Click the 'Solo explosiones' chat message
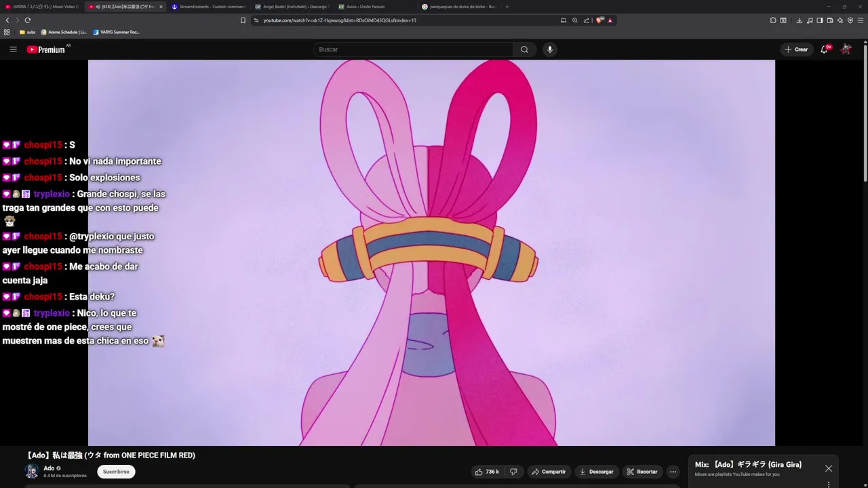The image size is (868, 488). 104,178
